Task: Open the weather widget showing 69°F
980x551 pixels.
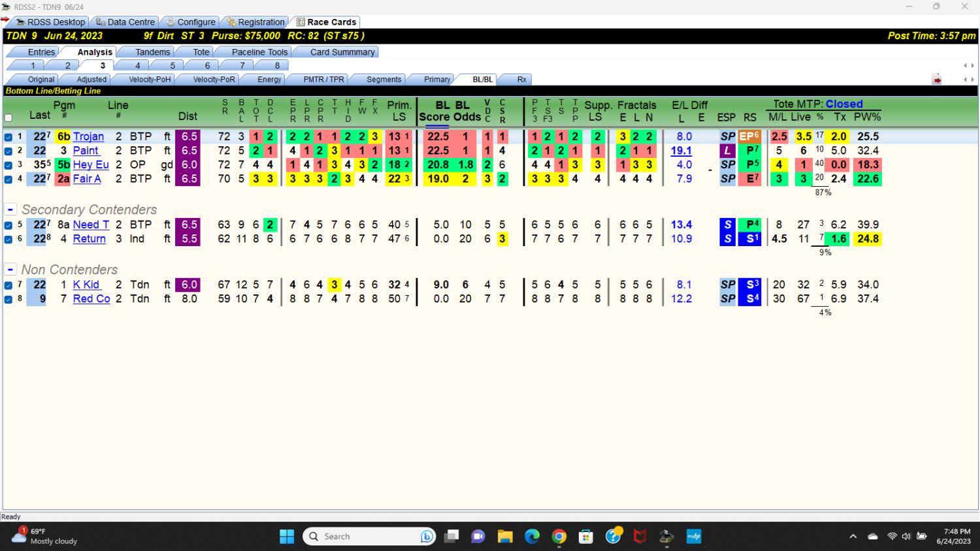Action: 44,536
